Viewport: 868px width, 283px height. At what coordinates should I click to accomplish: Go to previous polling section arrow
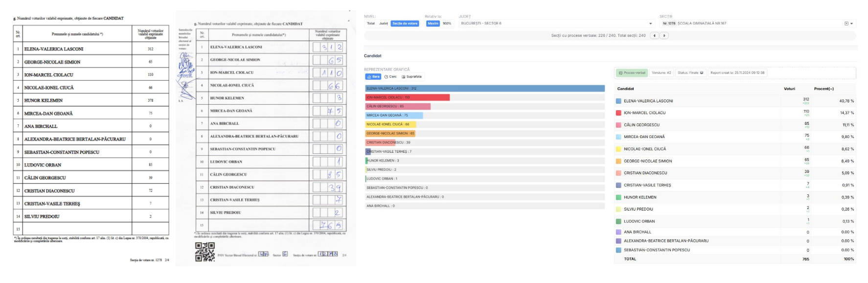654,36
